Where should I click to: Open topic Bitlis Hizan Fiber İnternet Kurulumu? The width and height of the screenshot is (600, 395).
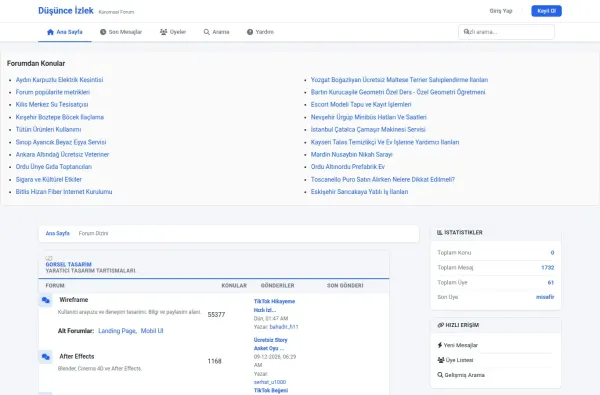coord(64,191)
